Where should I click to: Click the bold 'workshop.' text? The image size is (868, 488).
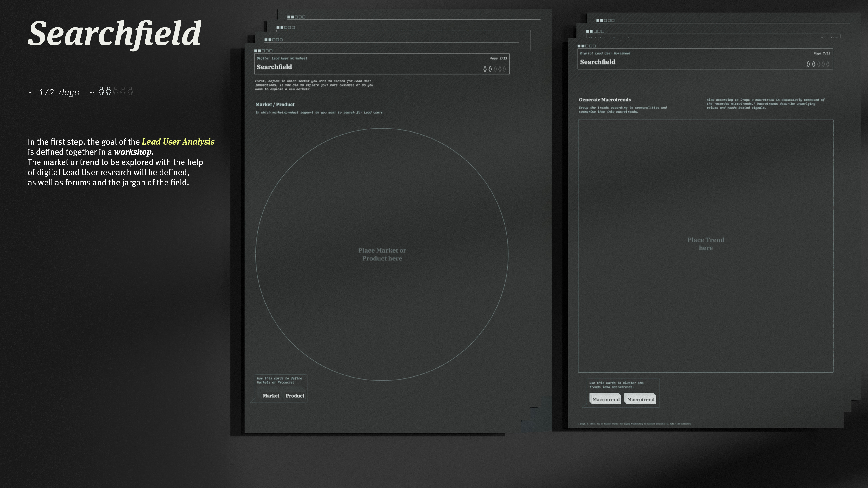(133, 152)
